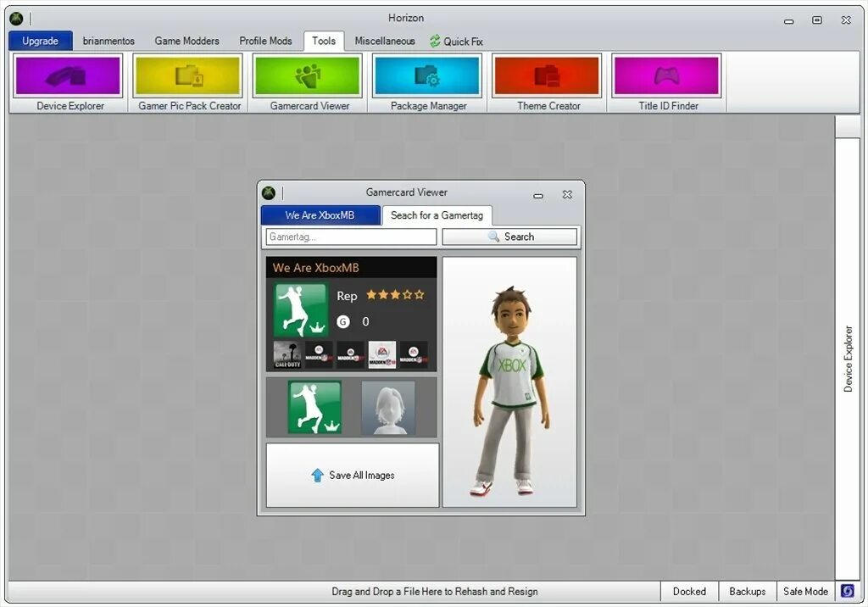Click the Horizon Xbox logo icon in title bar
This screenshot has height=607, width=868.
[x=17, y=19]
